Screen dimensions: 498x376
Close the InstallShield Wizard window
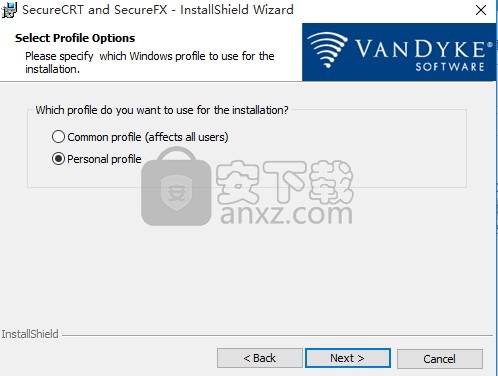[x=481, y=10]
